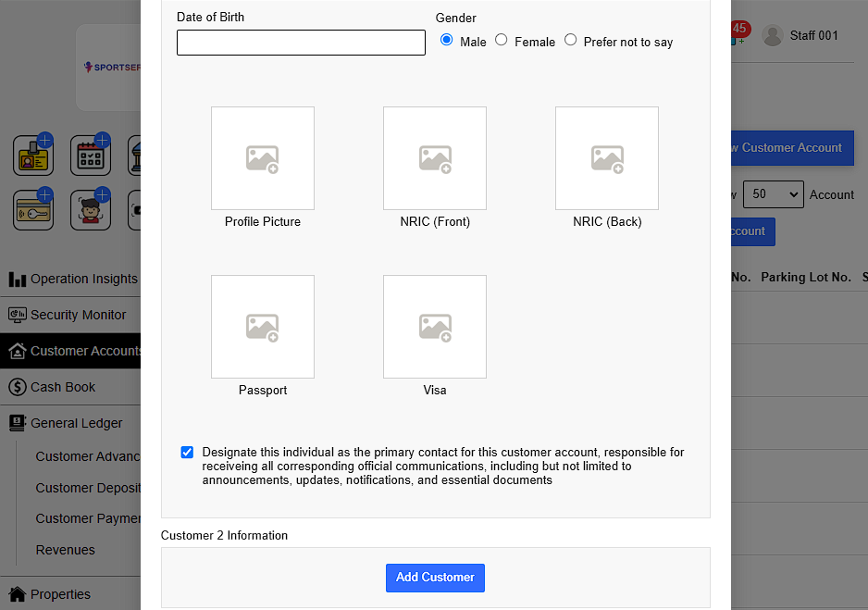Click the Add Customer button
The height and width of the screenshot is (610, 868).
pyautogui.click(x=435, y=578)
